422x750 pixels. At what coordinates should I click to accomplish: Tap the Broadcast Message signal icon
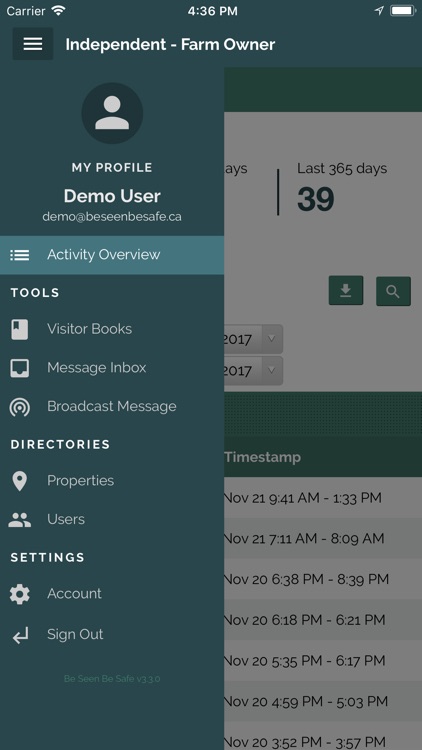[20, 407]
